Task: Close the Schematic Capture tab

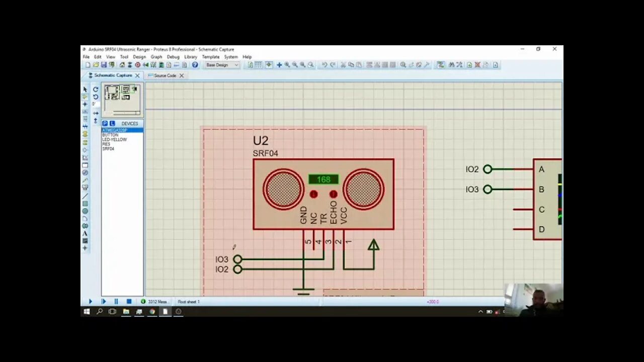Action: pos(137,75)
